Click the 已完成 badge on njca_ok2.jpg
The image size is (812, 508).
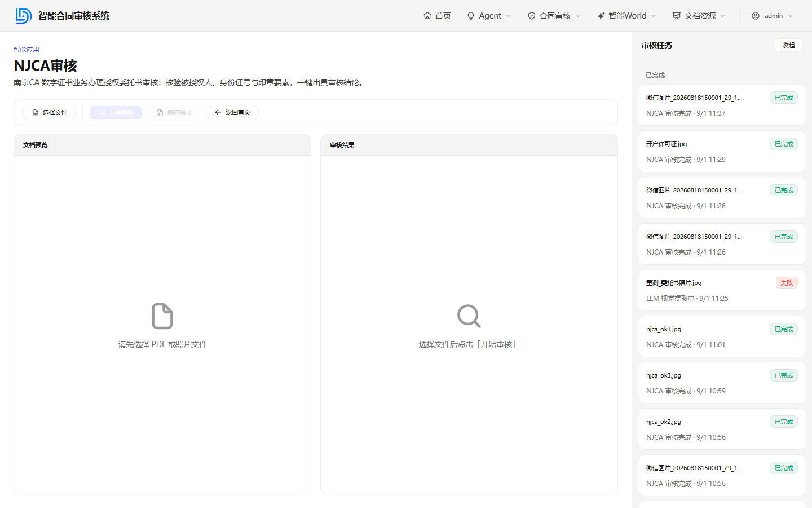click(x=784, y=422)
